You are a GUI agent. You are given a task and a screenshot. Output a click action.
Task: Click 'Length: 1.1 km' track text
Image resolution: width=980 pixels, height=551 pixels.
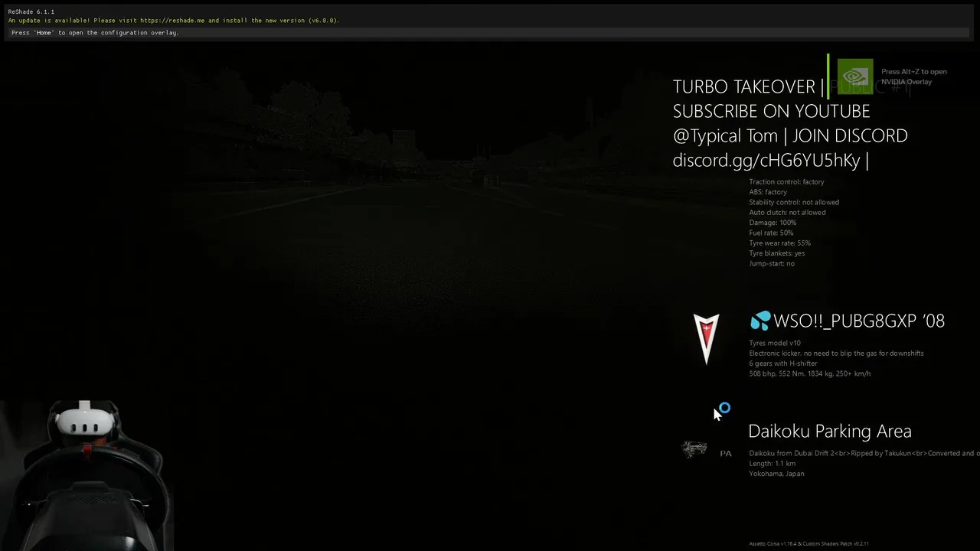[x=772, y=464]
